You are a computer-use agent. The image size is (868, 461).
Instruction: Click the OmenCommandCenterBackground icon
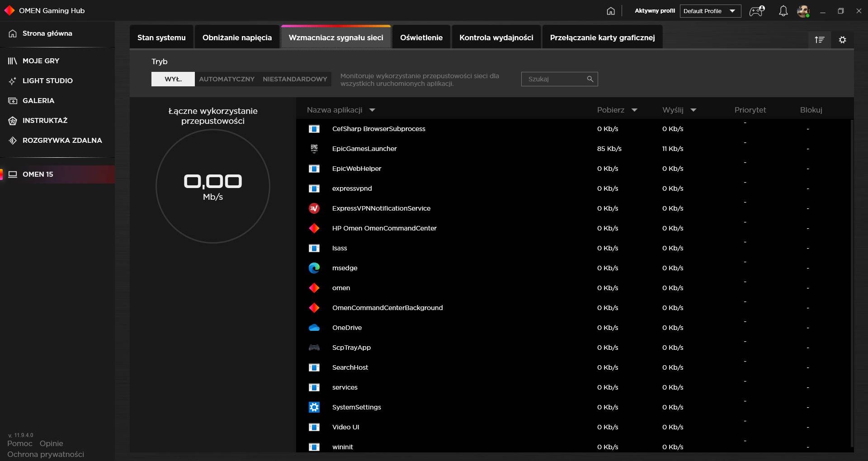click(314, 308)
